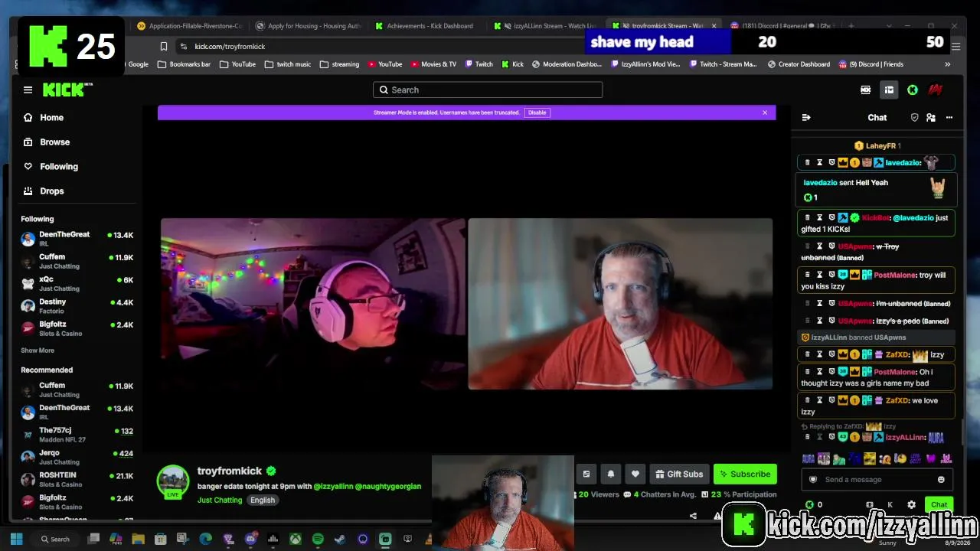Open the streaming bookmark folder

pos(339,64)
